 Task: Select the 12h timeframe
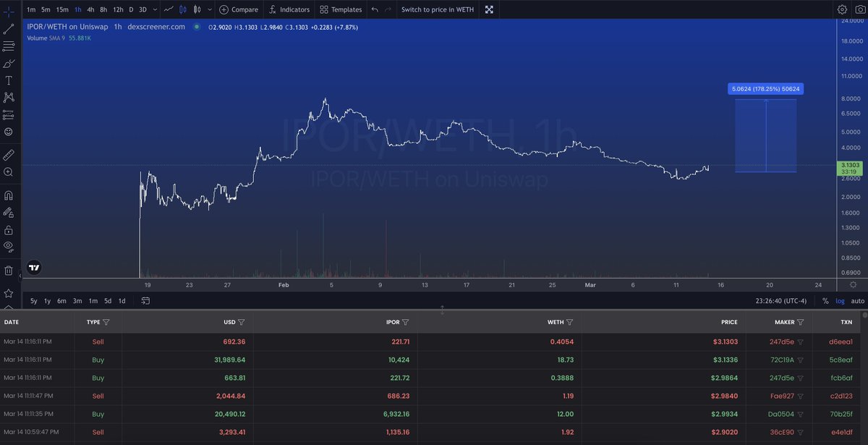pos(118,9)
